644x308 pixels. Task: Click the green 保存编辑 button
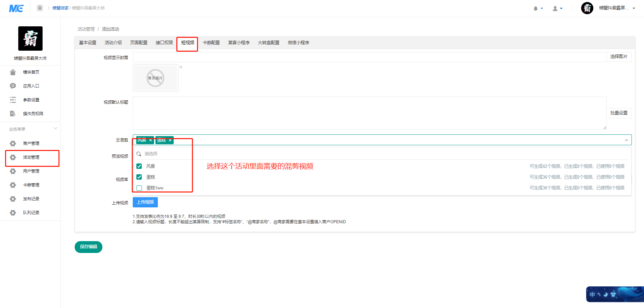pos(89,247)
